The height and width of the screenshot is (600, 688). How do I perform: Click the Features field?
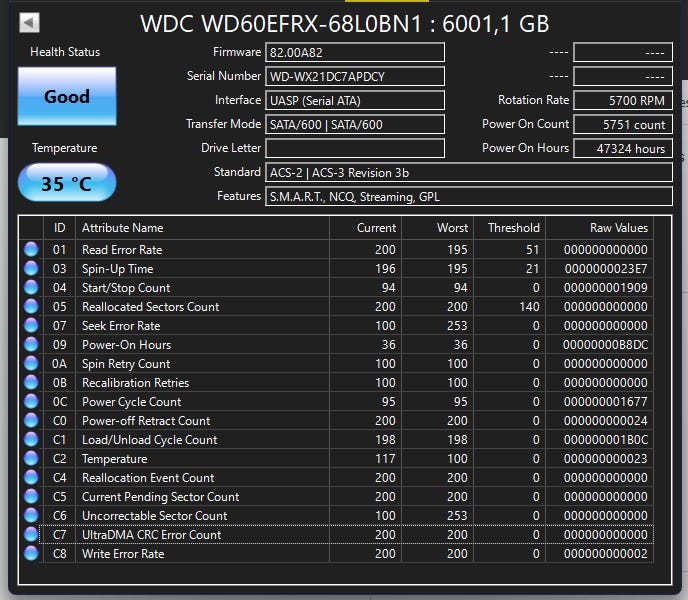click(x=469, y=196)
